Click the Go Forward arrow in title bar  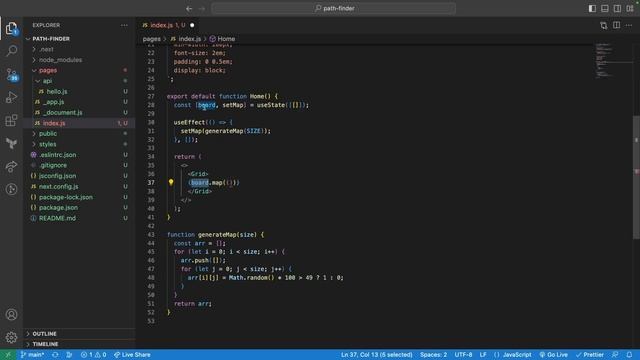pyautogui.click(x=202, y=9)
